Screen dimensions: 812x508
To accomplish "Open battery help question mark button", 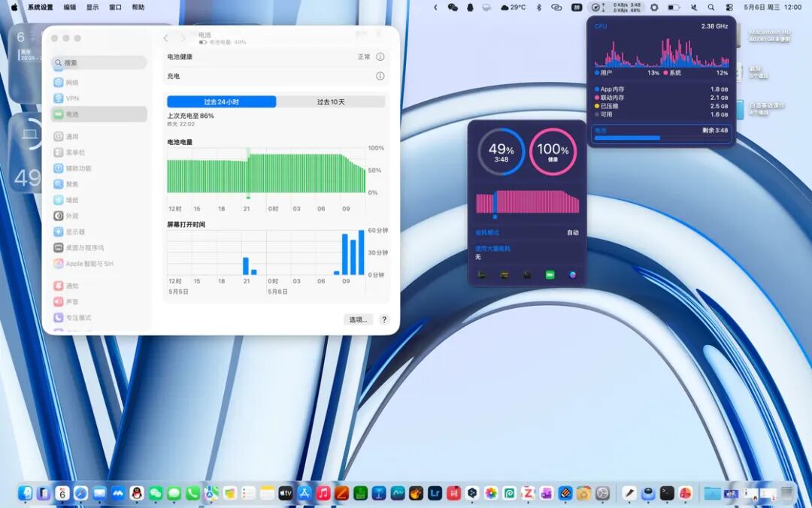I will (384, 319).
